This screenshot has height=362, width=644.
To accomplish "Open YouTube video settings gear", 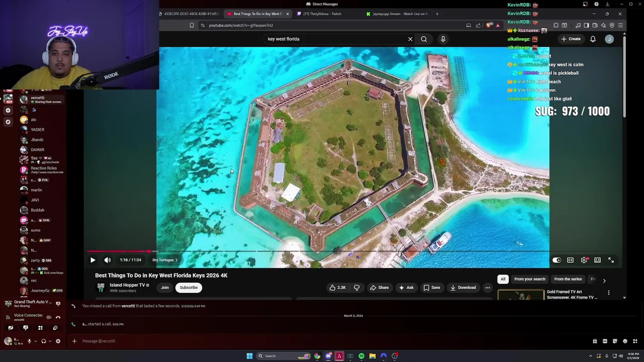I will [584, 260].
